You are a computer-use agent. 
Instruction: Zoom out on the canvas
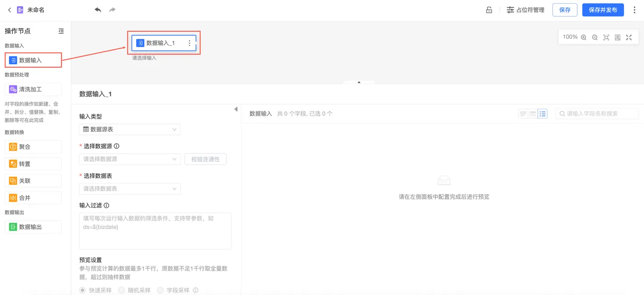click(x=595, y=37)
